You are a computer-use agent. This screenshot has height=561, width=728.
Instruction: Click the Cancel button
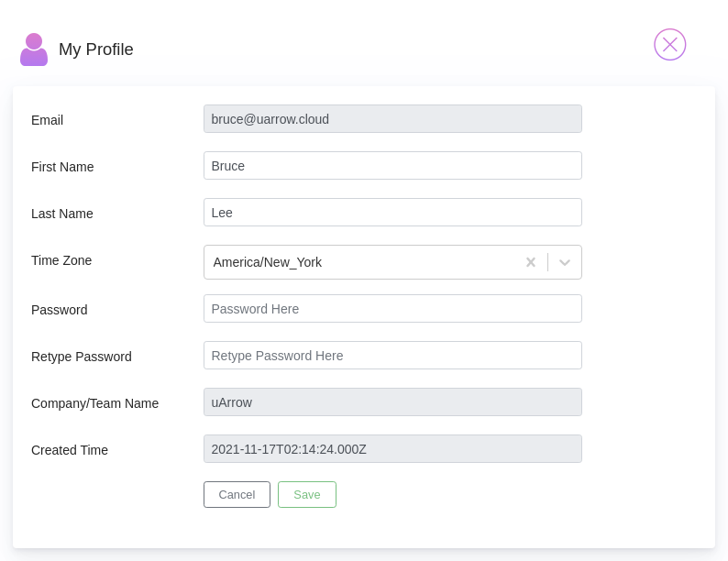[x=237, y=495]
